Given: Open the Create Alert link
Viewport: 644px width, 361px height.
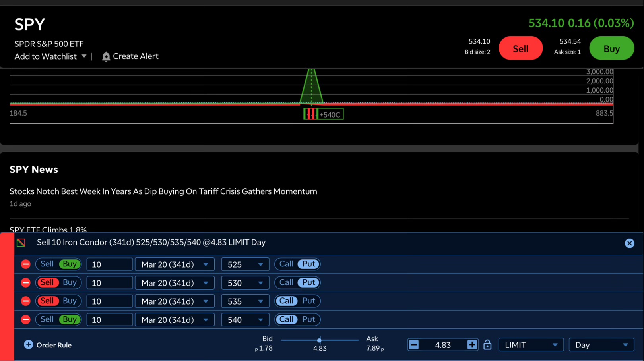Looking at the screenshot, I should (136, 56).
